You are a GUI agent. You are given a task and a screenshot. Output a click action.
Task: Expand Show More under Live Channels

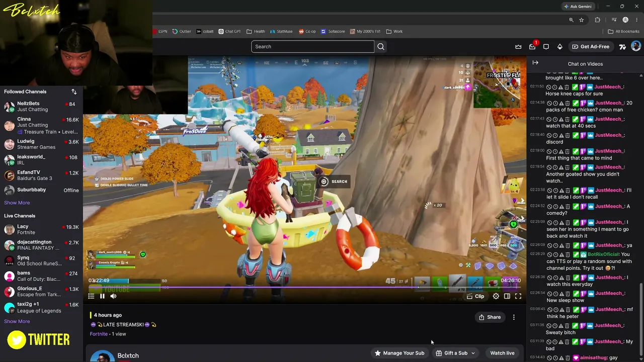click(x=17, y=321)
